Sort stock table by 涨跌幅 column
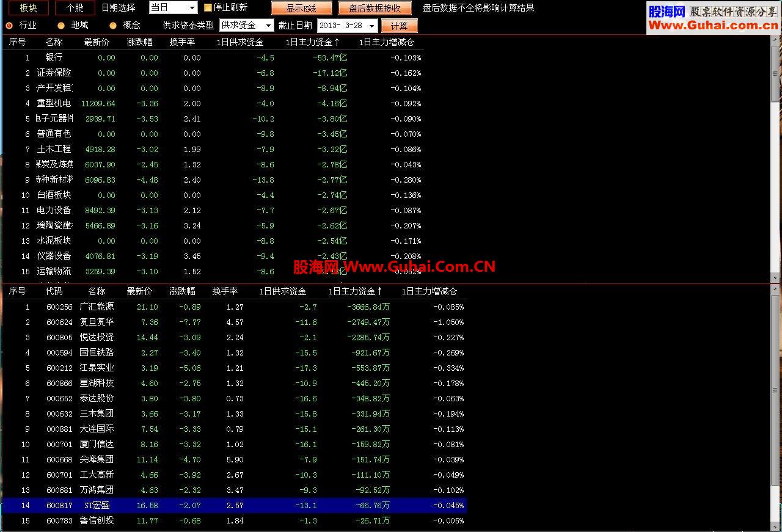The image size is (782, 532). coord(182,291)
